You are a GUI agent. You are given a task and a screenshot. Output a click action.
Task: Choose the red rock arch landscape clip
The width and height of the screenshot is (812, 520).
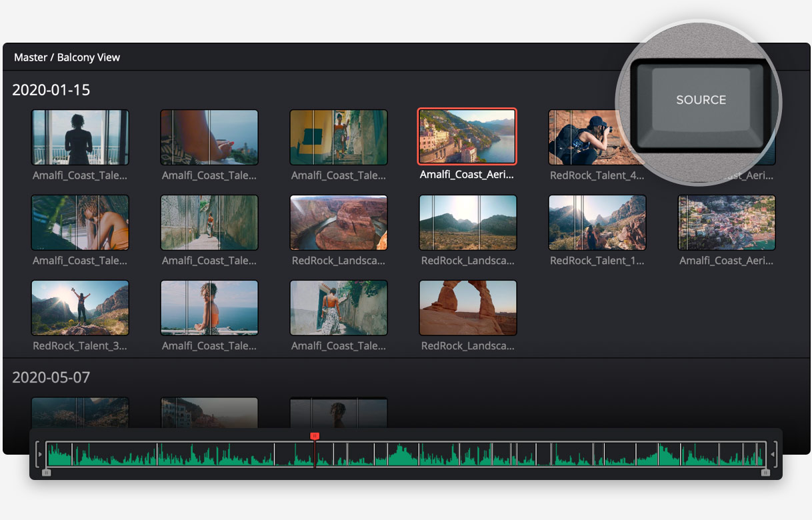(x=467, y=307)
